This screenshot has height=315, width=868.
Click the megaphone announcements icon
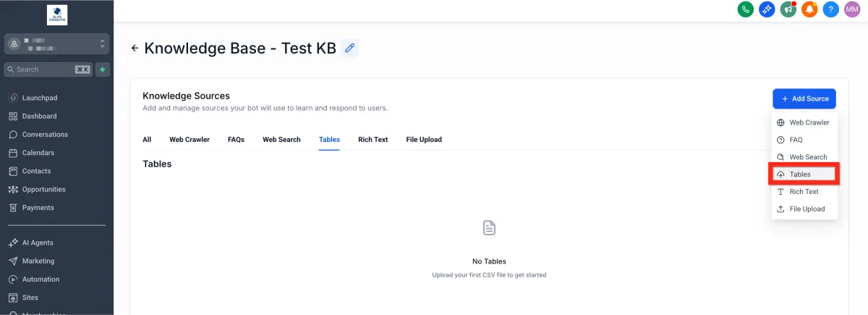coord(788,9)
